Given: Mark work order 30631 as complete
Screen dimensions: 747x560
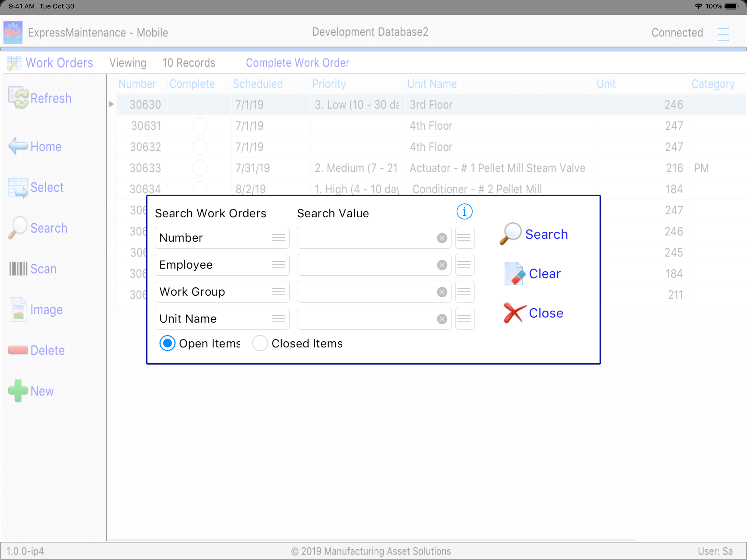Looking at the screenshot, I should pyautogui.click(x=200, y=126).
